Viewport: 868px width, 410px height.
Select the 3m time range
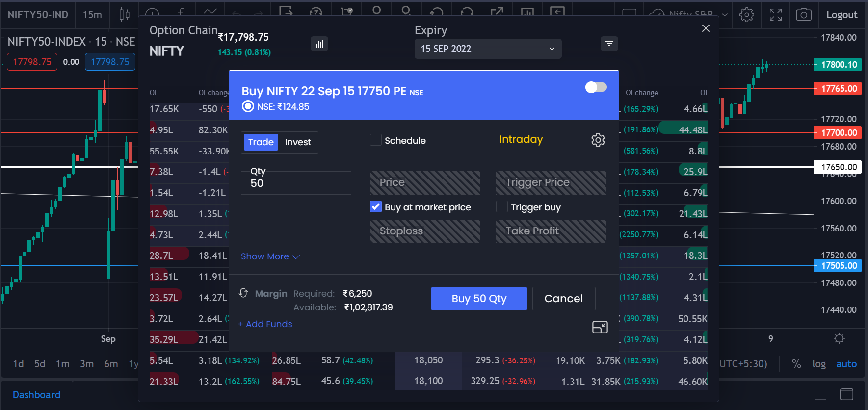(x=87, y=364)
